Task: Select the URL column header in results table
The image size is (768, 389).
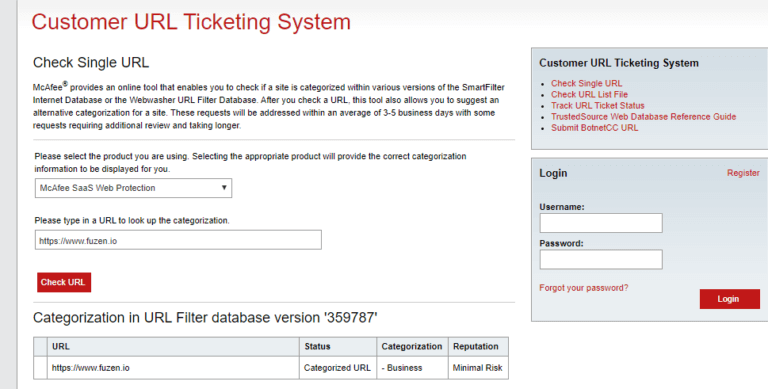Action: [173, 346]
